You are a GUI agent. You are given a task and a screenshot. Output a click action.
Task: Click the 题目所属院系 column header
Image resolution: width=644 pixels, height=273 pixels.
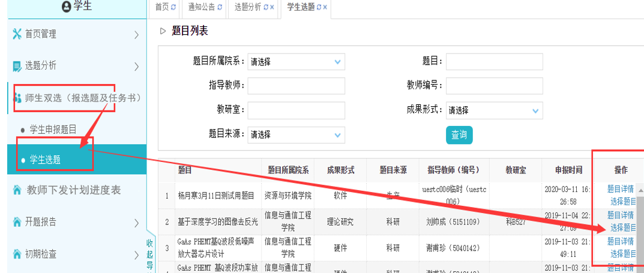[288, 170]
